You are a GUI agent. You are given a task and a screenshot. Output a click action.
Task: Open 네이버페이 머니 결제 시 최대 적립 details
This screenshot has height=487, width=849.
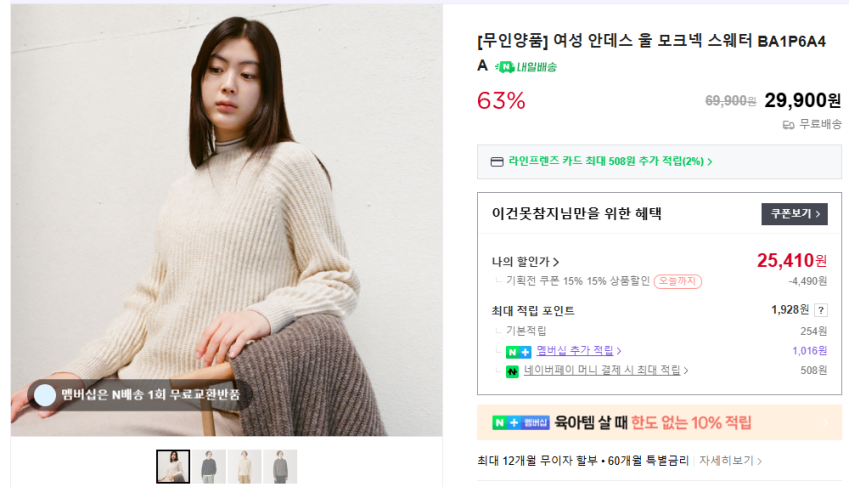click(x=605, y=371)
